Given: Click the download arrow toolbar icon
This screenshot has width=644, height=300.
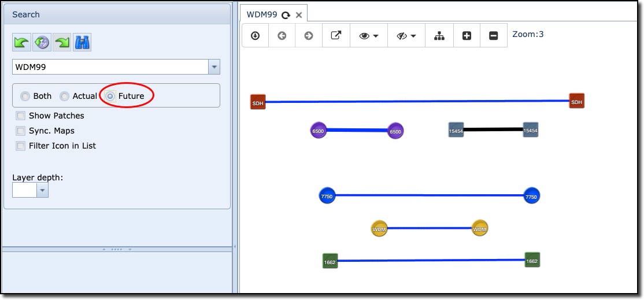Looking at the screenshot, I should pyautogui.click(x=255, y=36).
